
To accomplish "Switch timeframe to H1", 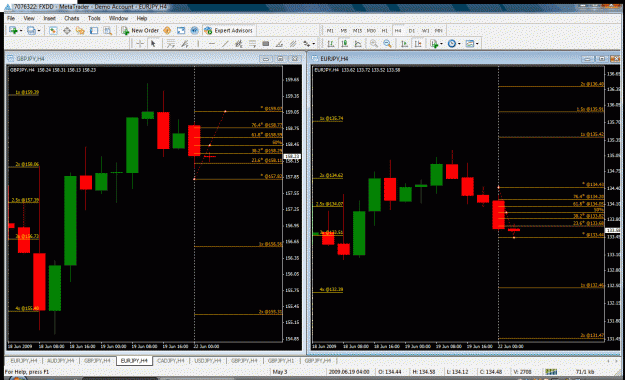I will 384,31.
